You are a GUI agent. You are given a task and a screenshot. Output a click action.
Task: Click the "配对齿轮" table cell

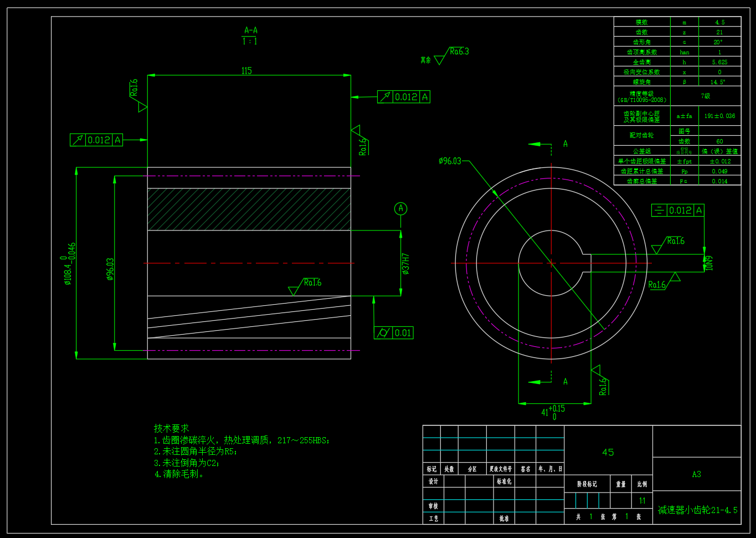[642, 135]
